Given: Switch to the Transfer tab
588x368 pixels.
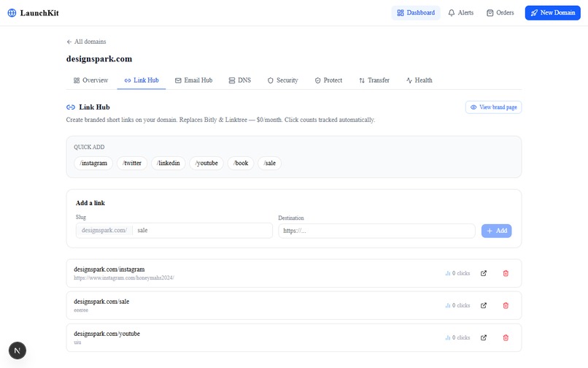Looking at the screenshot, I should coord(374,80).
